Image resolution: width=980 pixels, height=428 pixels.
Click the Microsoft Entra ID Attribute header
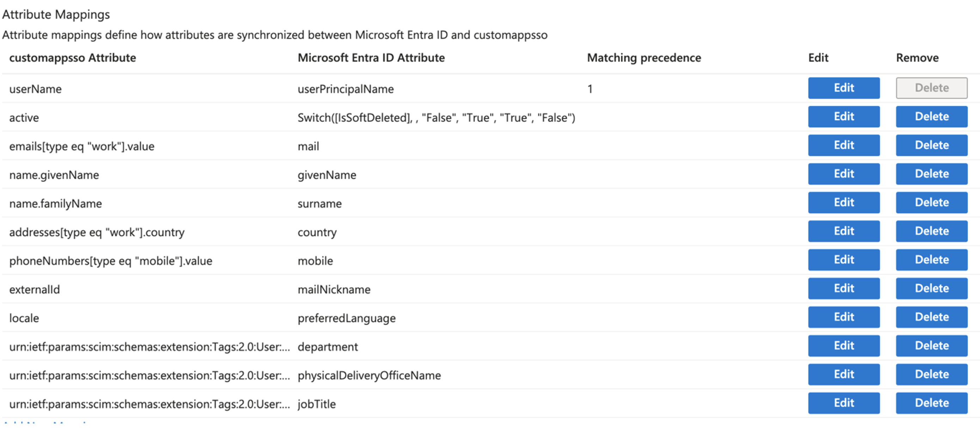tap(371, 57)
